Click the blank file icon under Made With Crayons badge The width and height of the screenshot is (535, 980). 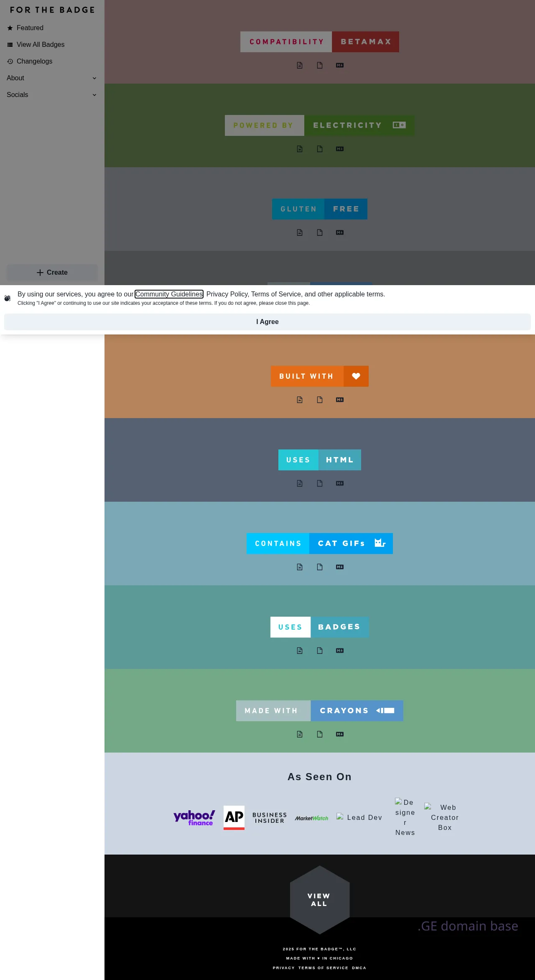[x=320, y=734]
